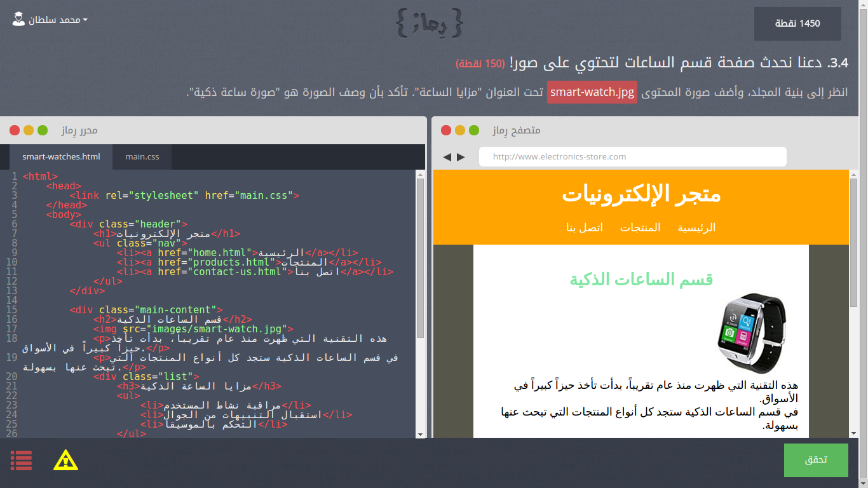The width and height of the screenshot is (868, 488).
Task: Click the user avatar icon
Action: click(18, 19)
